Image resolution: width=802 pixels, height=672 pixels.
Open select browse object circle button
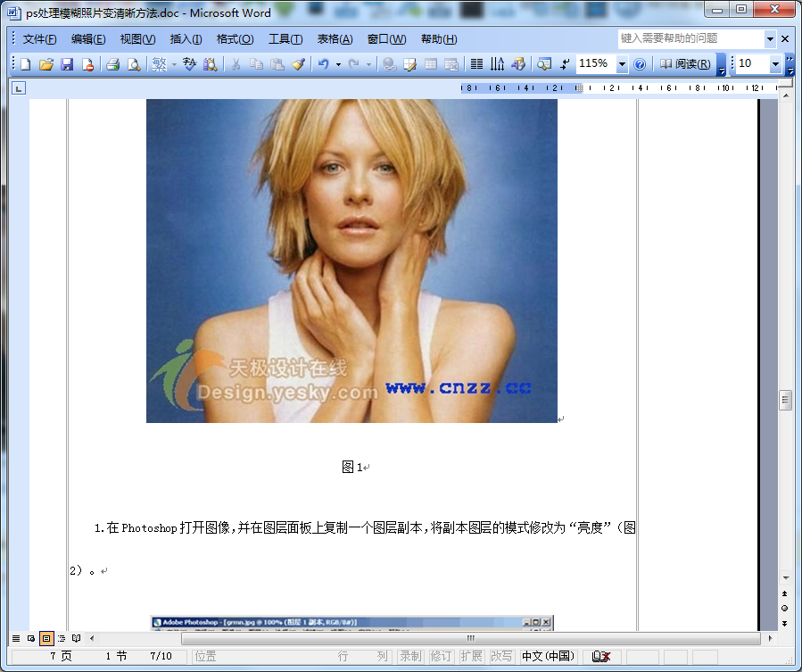(x=785, y=609)
